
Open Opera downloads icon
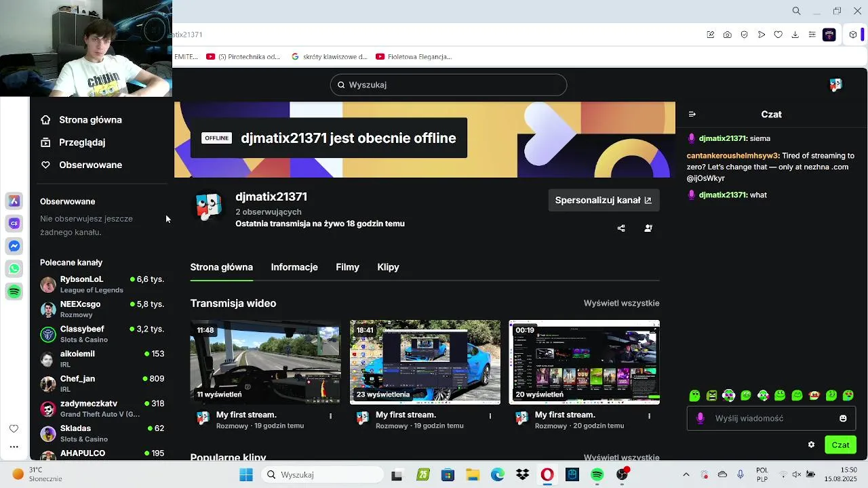tap(795, 35)
